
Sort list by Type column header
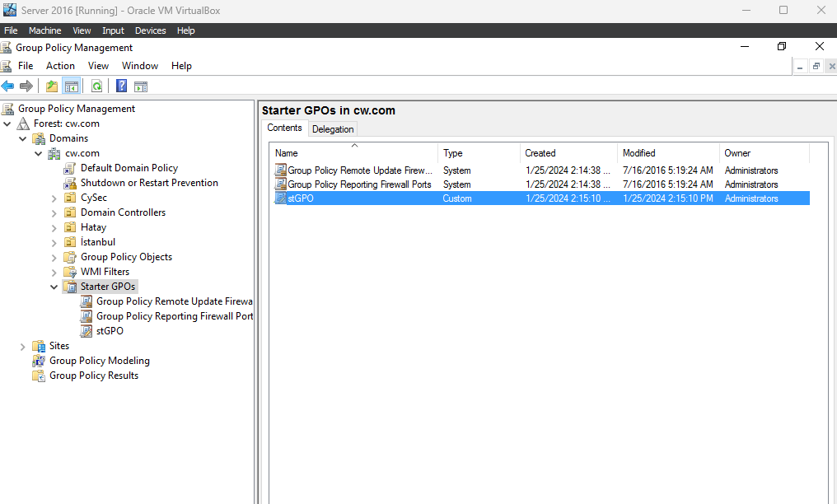click(479, 153)
